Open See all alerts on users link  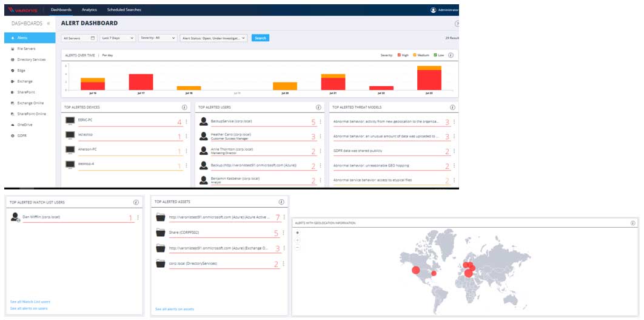click(29, 308)
